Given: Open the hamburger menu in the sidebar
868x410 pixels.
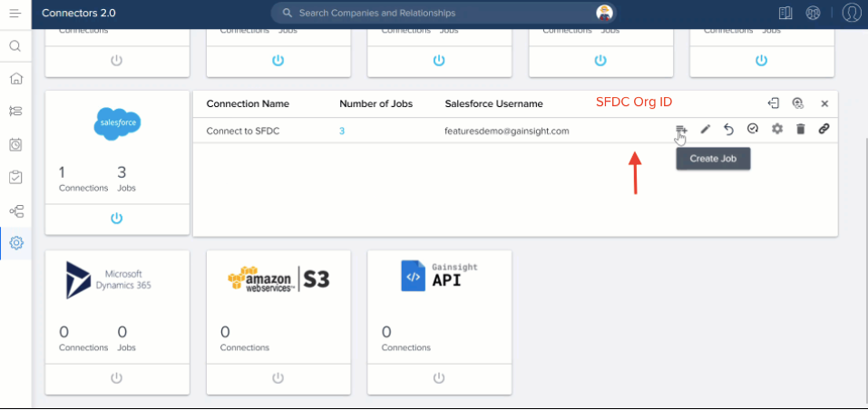Looking at the screenshot, I should 15,13.
